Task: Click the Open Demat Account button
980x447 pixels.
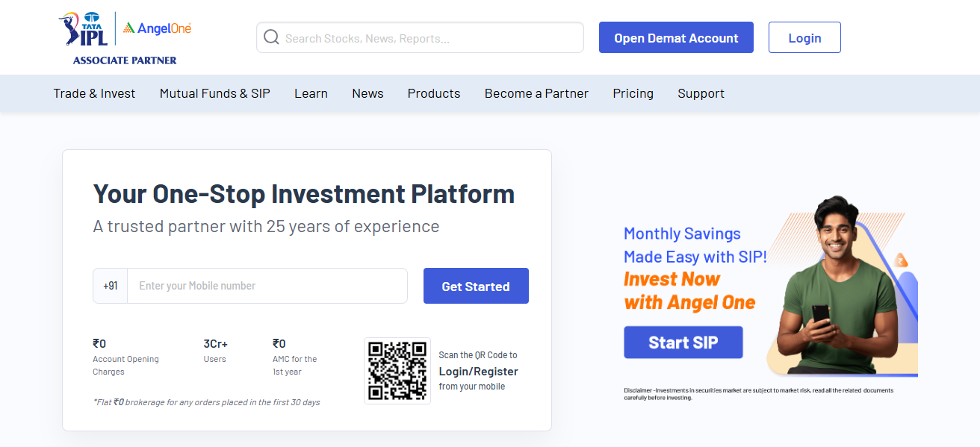Action: click(676, 37)
